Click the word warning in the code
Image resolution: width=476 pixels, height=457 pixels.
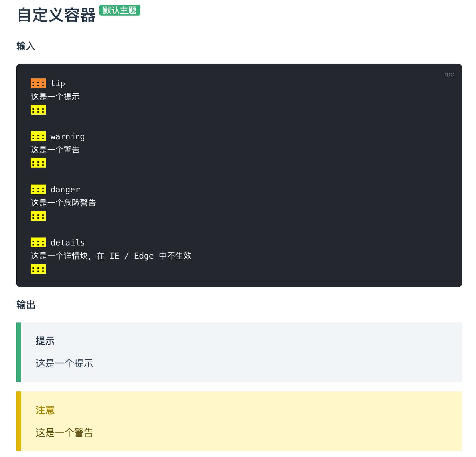tap(68, 136)
